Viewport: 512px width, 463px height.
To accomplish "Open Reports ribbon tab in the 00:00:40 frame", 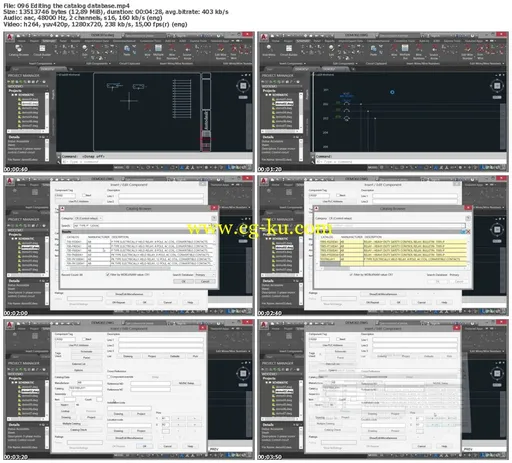I will click(x=76, y=41).
